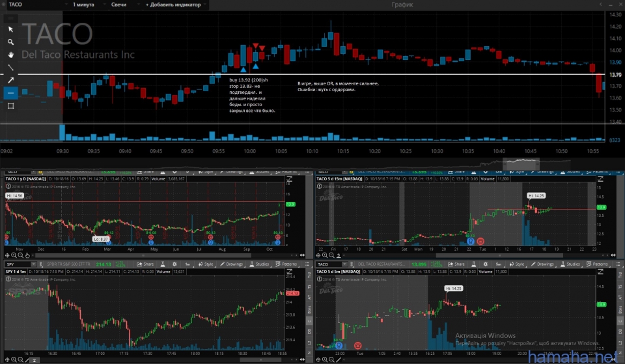Click chart-mode icon beside TACO 1y D header
Image resolution: width=625 pixels, height=364 pixels.
click(289, 179)
